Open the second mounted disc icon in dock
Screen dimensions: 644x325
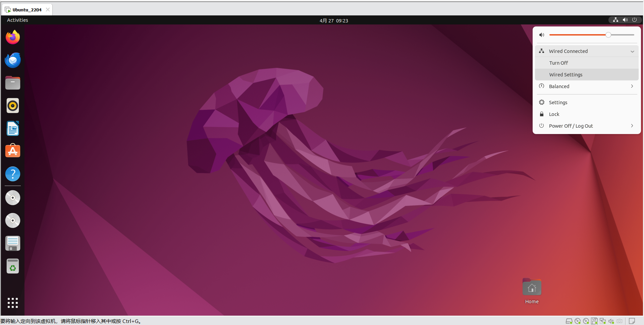tap(13, 220)
